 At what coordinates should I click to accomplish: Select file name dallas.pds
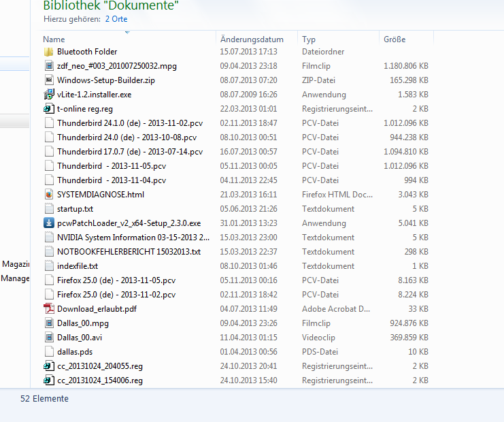[75, 352]
